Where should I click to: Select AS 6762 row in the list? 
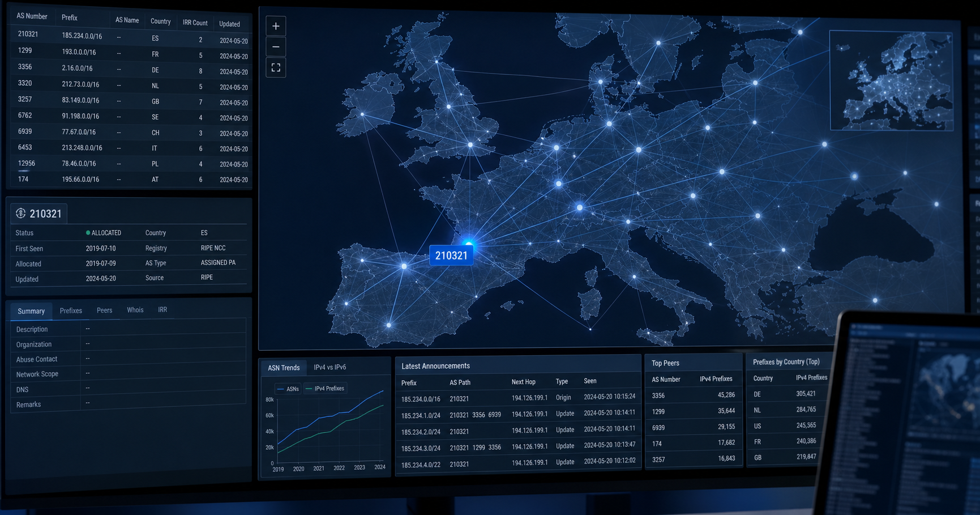[131, 117]
